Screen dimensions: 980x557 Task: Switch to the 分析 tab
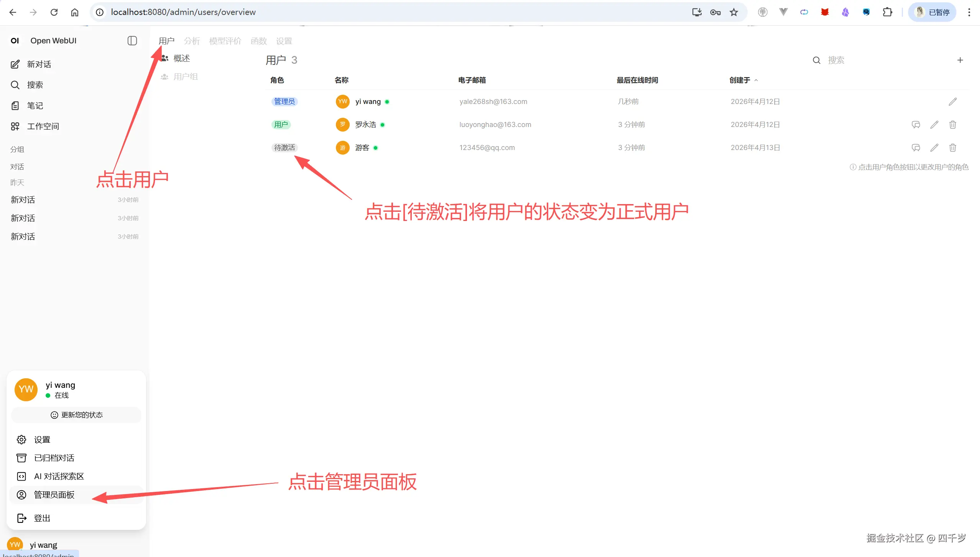[x=192, y=41]
